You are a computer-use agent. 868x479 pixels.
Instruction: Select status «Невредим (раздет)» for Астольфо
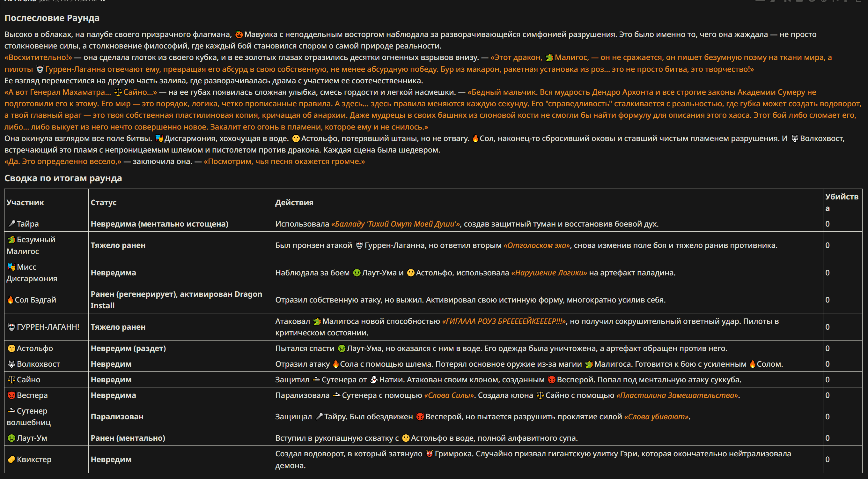128,348
